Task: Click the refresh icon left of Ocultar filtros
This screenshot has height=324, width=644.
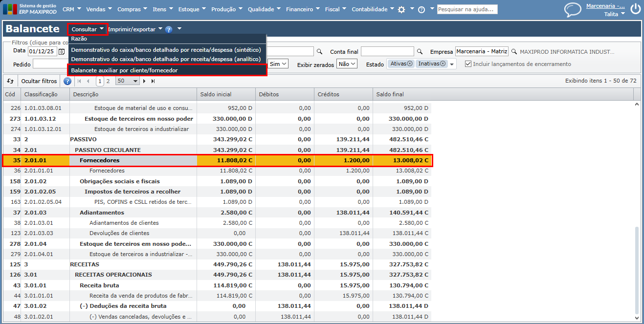Action: pos(10,81)
